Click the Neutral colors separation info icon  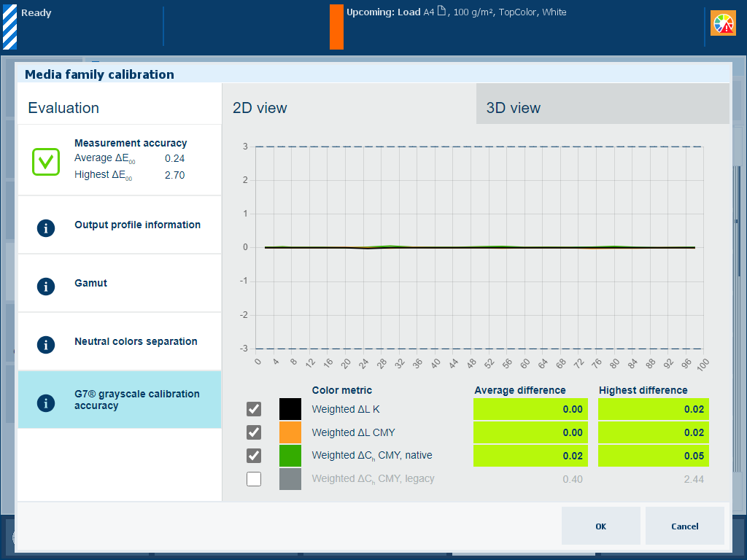click(x=46, y=344)
